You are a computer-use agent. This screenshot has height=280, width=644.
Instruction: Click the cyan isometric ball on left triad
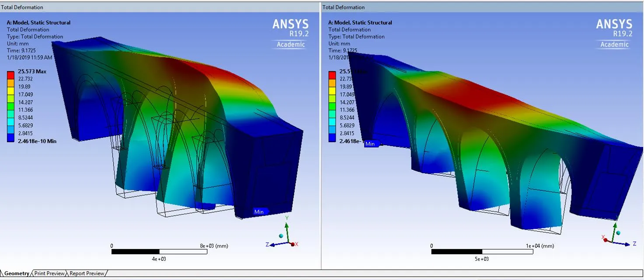point(281,236)
